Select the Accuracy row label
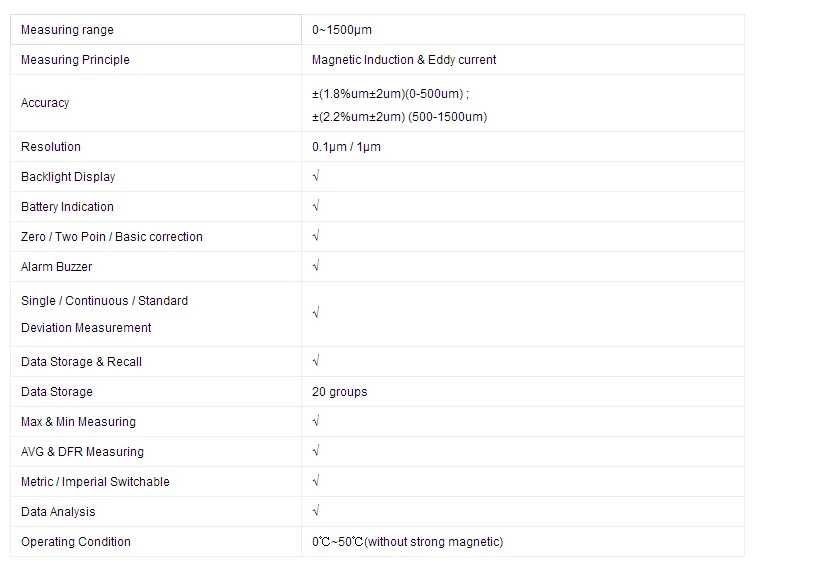 click(45, 103)
